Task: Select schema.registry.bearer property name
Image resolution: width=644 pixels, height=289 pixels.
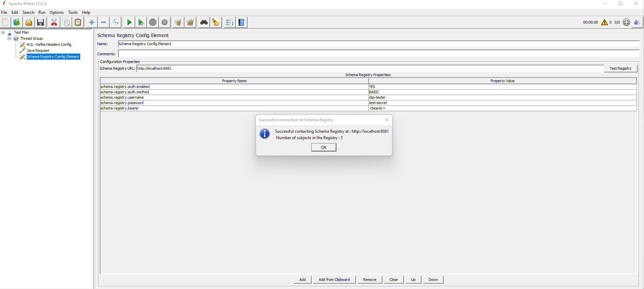Action: click(234, 108)
